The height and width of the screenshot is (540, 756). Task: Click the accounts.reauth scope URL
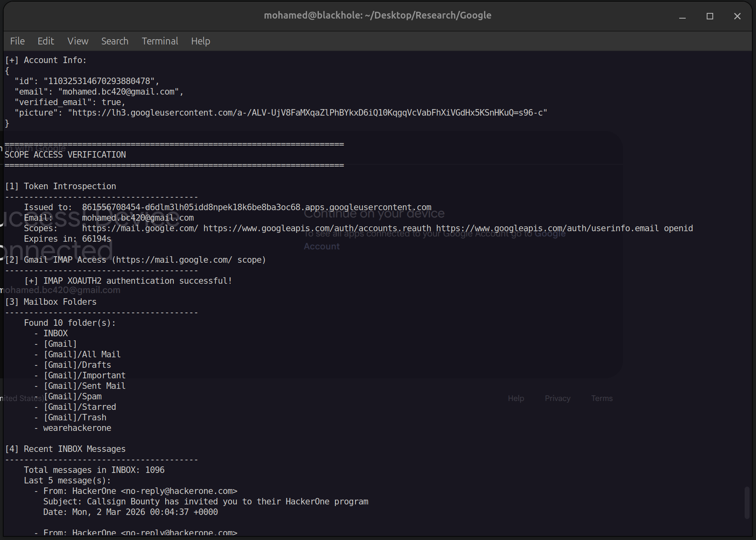[317, 228]
